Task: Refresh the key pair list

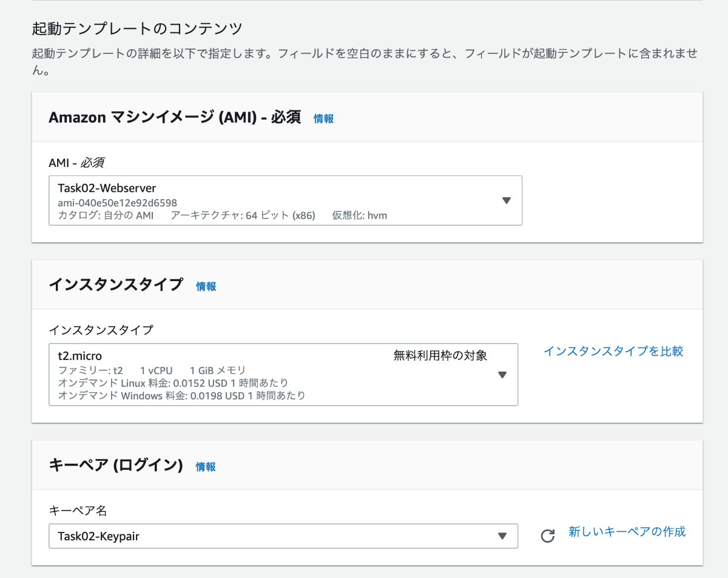Action: pos(548,535)
